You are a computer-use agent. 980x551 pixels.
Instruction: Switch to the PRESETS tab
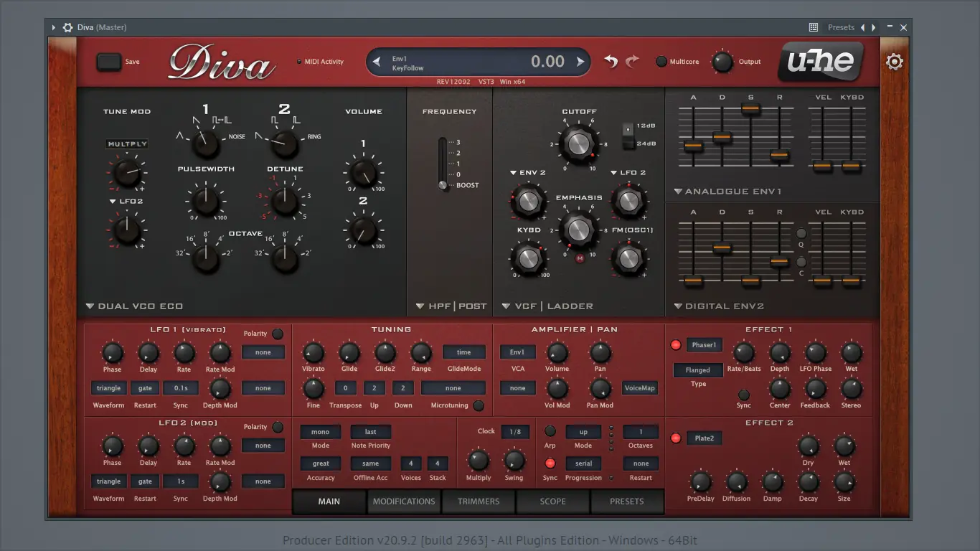pos(627,501)
